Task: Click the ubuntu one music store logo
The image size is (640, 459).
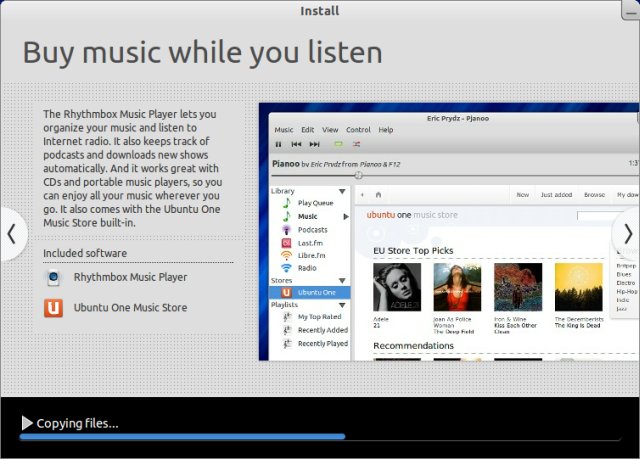Action: point(412,215)
